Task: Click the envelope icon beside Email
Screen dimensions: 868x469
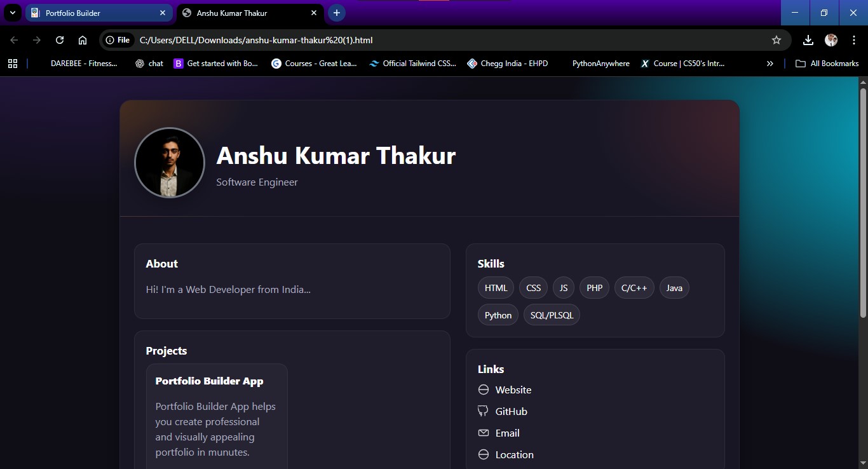Action: click(484, 433)
